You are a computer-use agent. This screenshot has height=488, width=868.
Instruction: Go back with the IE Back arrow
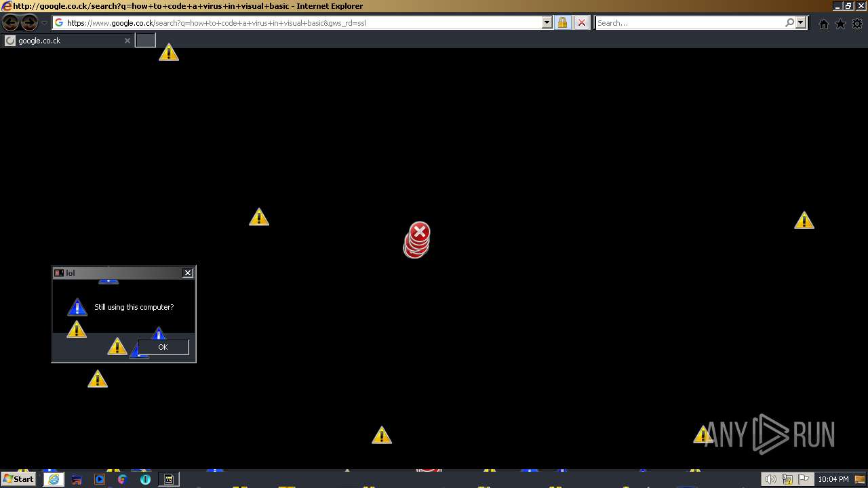(11, 23)
